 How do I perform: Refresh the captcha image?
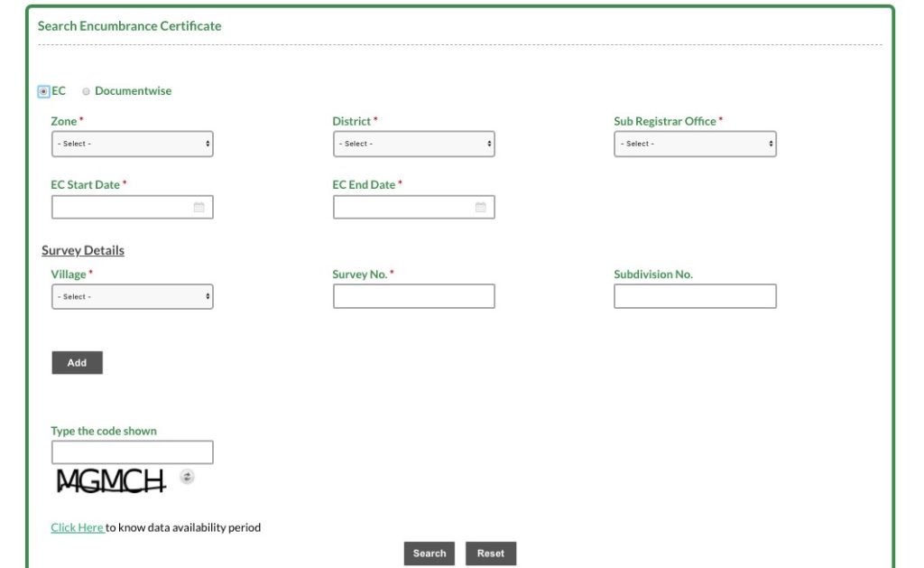187,477
